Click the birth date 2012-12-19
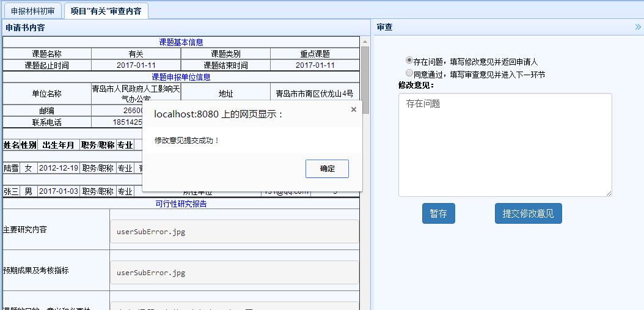This screenshot has height=310, width=644. pos(58,168)
